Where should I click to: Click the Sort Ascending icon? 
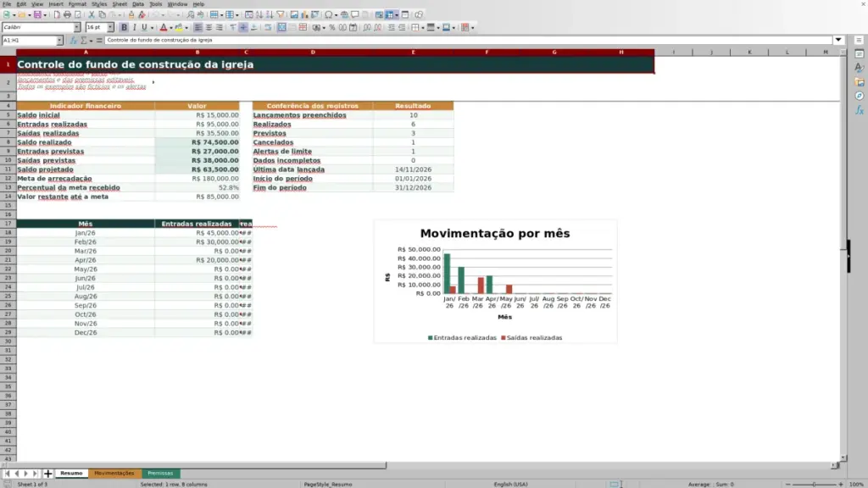[259, 15]
